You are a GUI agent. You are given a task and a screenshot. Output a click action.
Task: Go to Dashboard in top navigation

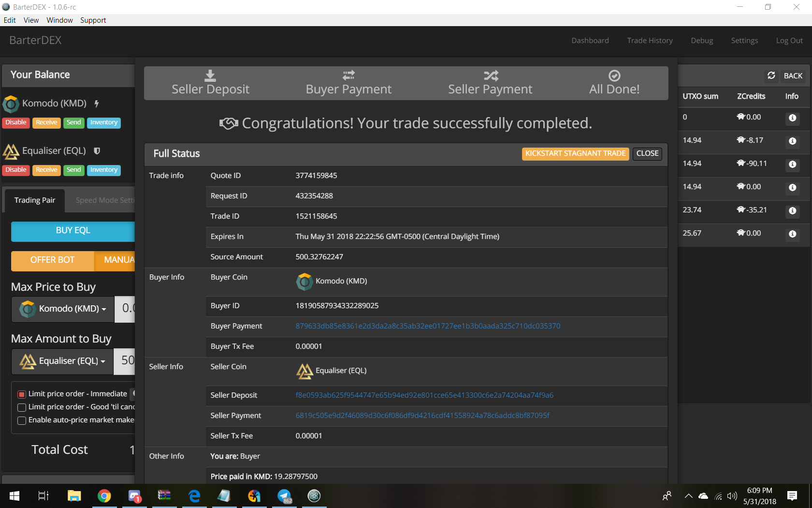pyautogui.click(x=590, y=41)
